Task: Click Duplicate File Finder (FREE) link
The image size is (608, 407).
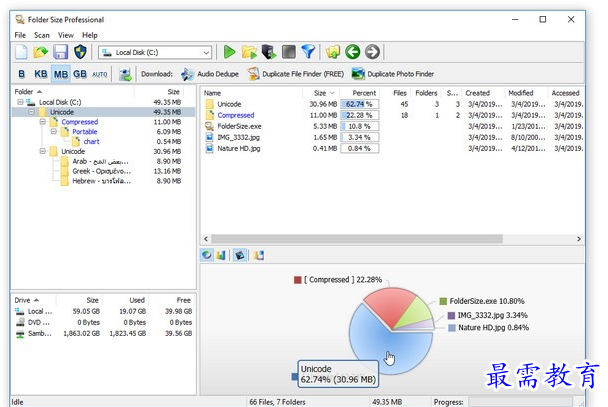Action: click(303, 74)
